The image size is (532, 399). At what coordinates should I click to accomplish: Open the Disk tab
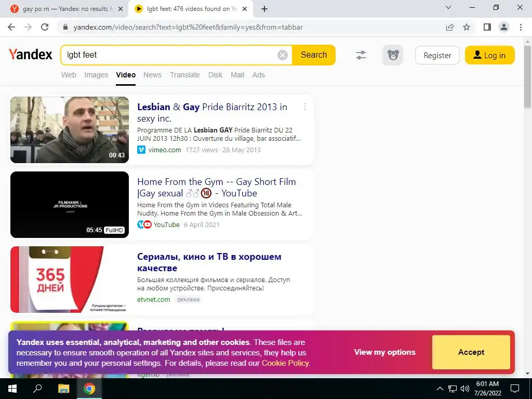pyautogui.click(x=216, y=75)
